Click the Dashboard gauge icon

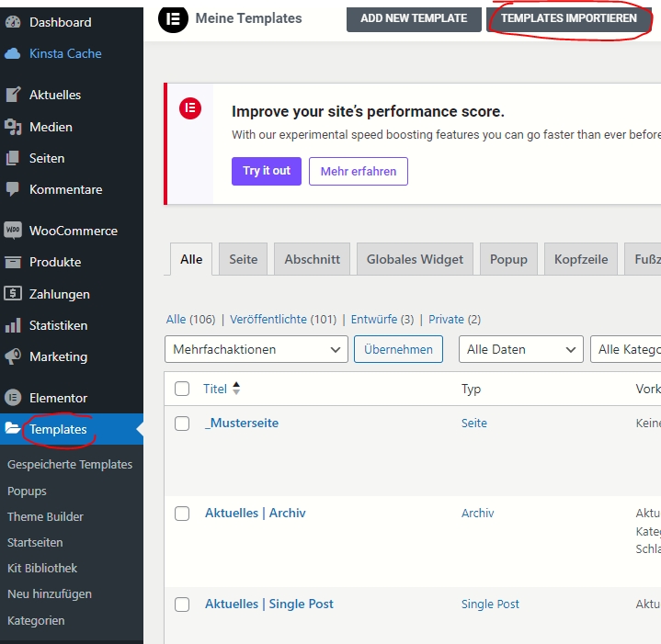pyautogui.click(x=13, y=22)
